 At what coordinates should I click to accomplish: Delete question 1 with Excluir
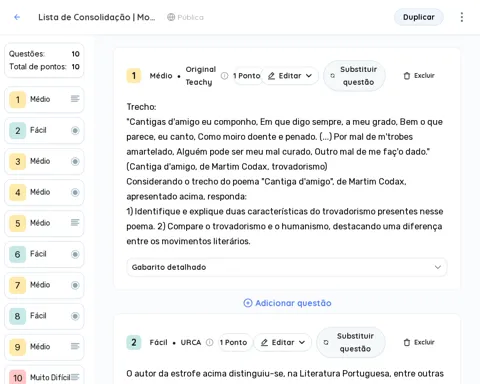coord(419,76)
